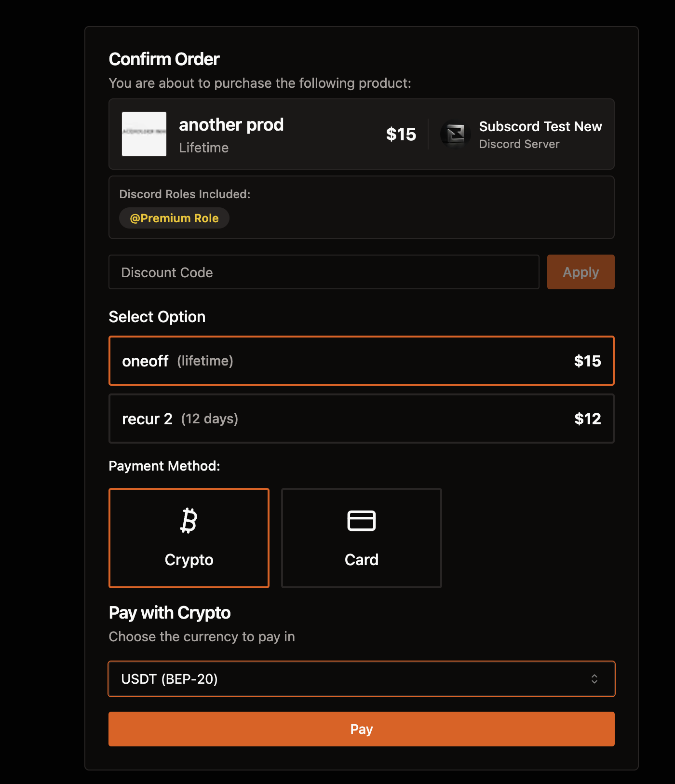
Task: Choose Card as payment method
Action: tap(362, 538)
